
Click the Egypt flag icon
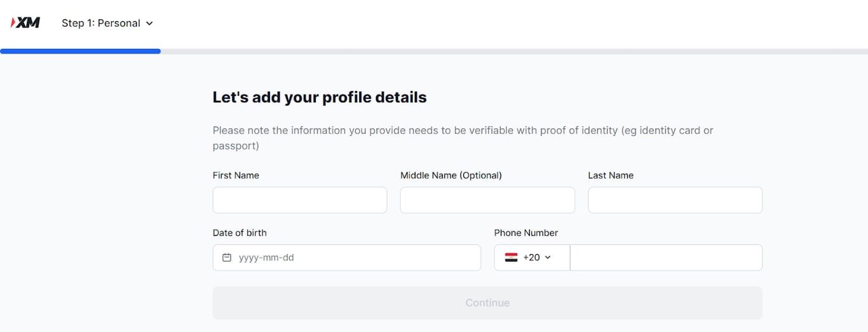click(x=511, y=258)
